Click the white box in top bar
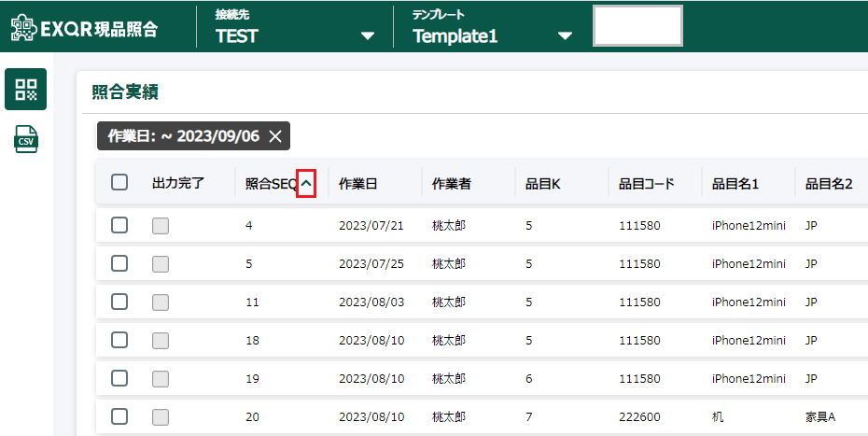The width and height of the screenshot is (868, 436). click(637, 26)
